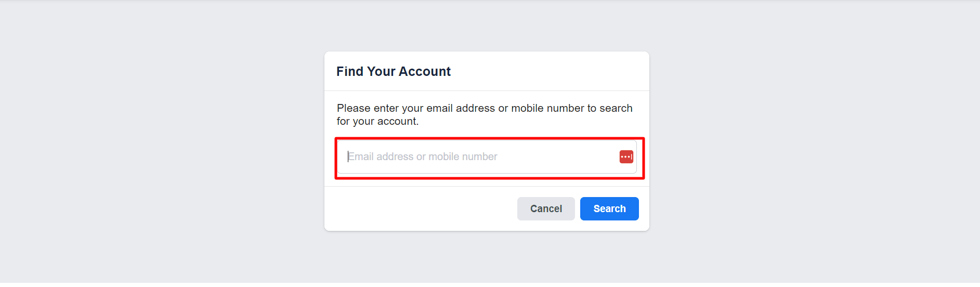Click the Find Your Account heading
Image resolution: width=980 pixels, height=287 pixels.
point(393,72)
